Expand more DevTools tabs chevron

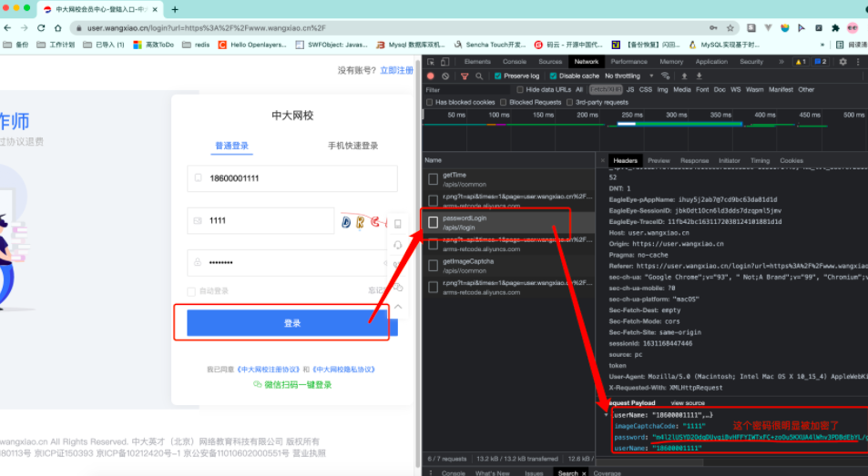pos(781,61)
